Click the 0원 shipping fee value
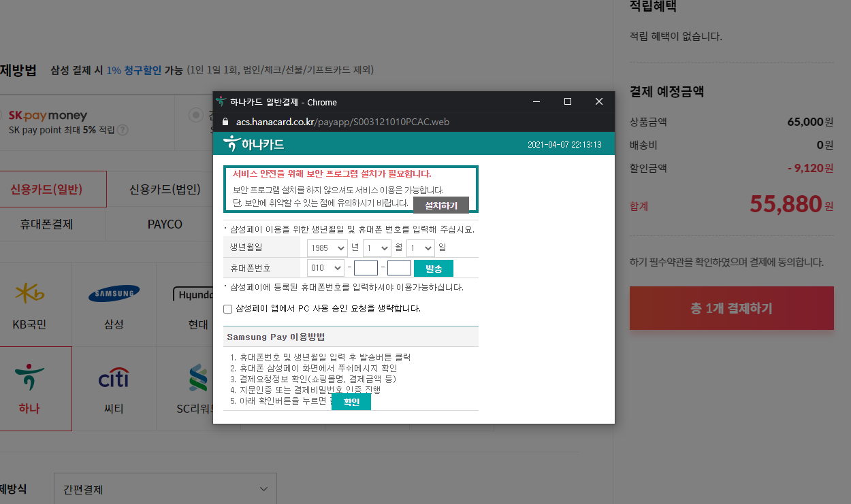Viewport: 851px width, 504px height. pos(825,145)
